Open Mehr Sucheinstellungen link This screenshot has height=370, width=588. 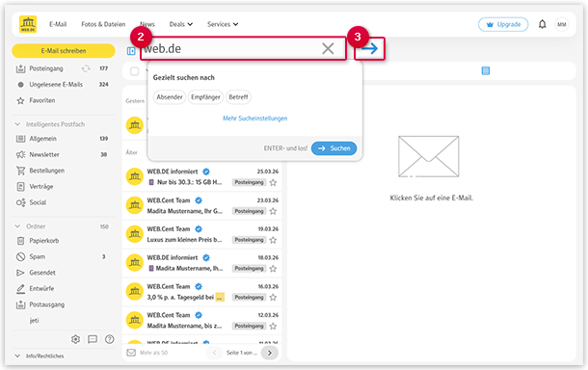255,119
